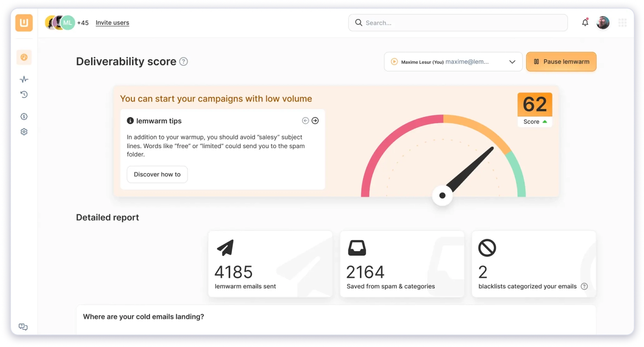
Task: Open the deliverability dashboard sidebar icon
Action: 24,57
